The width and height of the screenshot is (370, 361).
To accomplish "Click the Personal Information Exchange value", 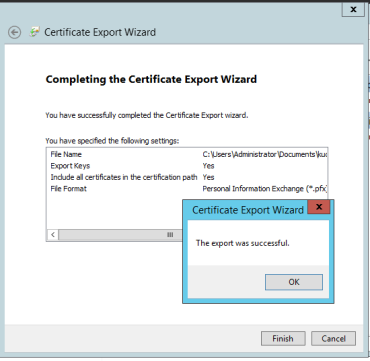I will coord(265,189).
